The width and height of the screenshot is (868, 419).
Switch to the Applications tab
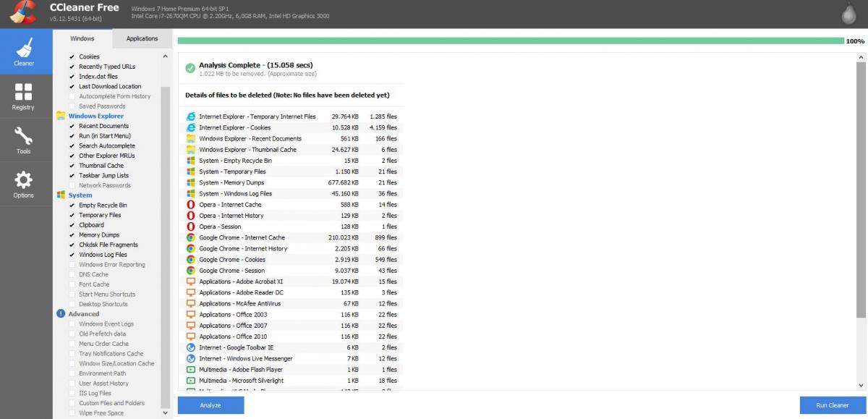coord(142,38)
